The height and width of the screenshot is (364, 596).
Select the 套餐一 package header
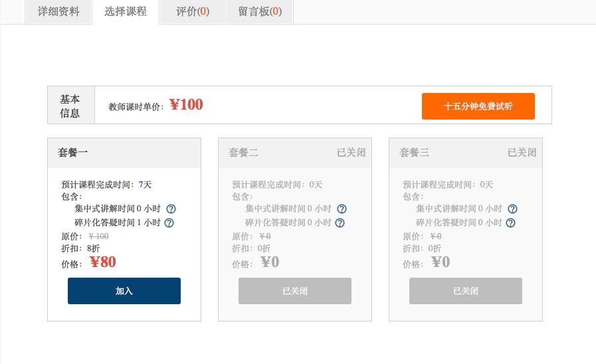pyautogui.click(x=124, y=153)
